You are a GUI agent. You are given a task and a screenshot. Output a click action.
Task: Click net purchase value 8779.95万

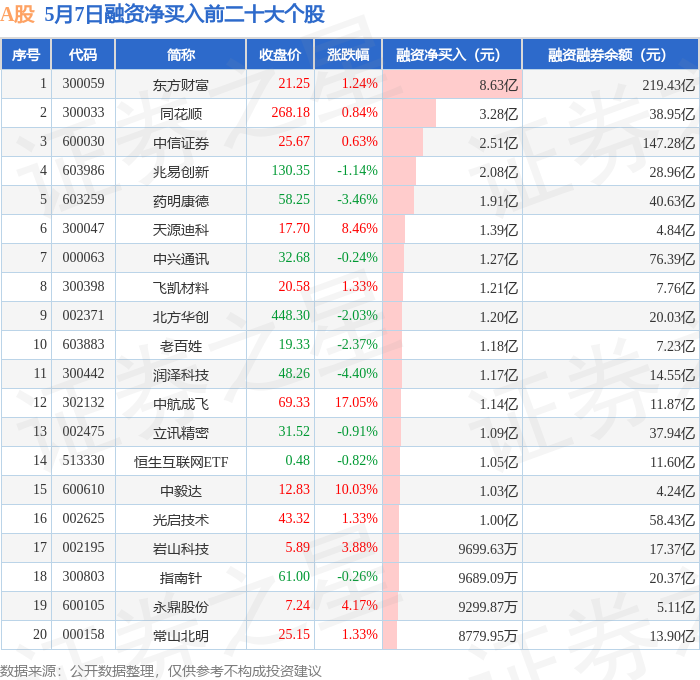(x=488, y=636)
